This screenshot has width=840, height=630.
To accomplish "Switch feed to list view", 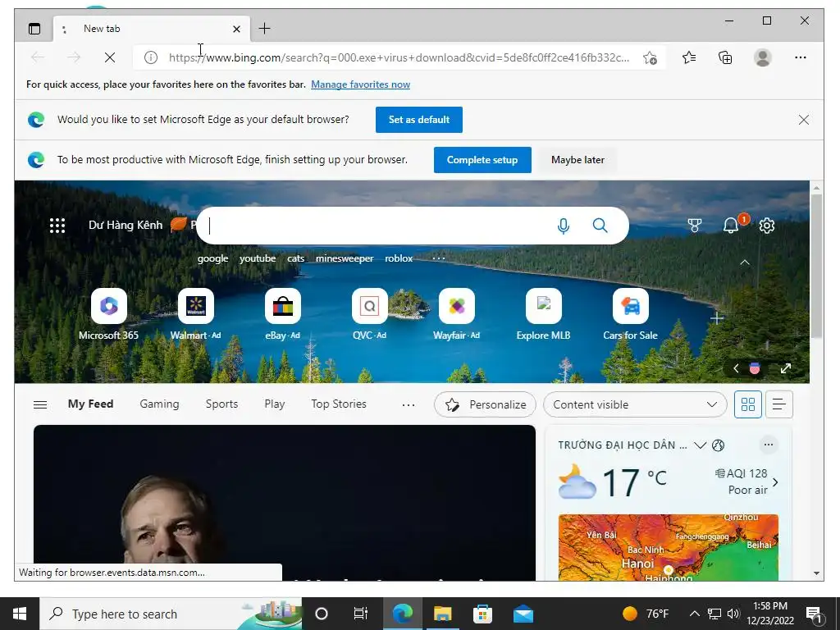I will click(779, 404).
